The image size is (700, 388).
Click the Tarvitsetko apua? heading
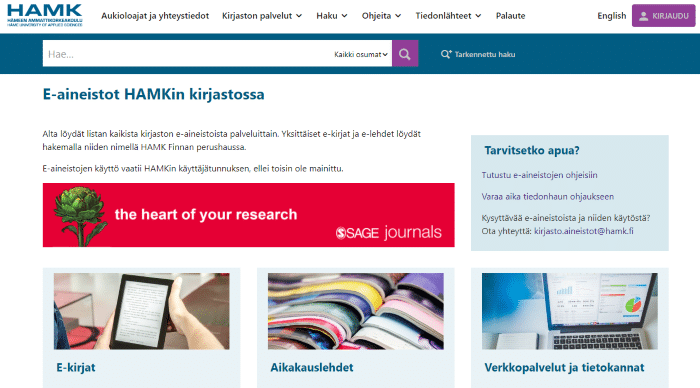[532, 150]
